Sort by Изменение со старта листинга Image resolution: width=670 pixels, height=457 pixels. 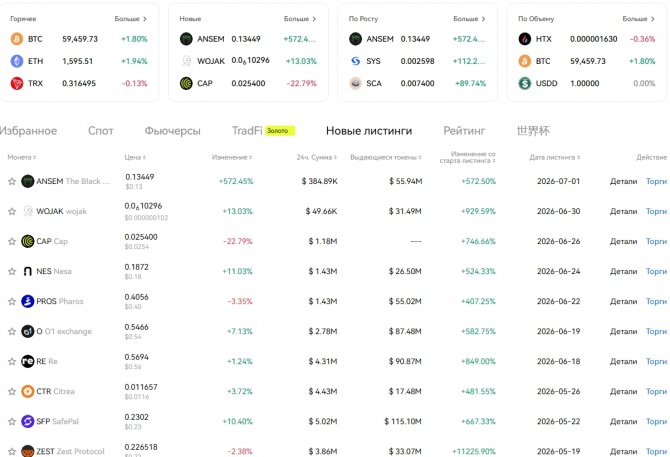[467, 157]
